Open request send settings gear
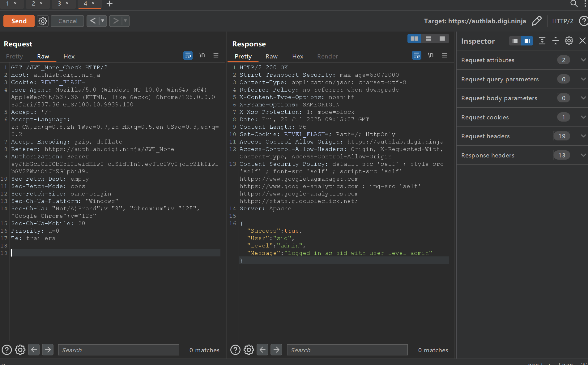 (43, 21)
